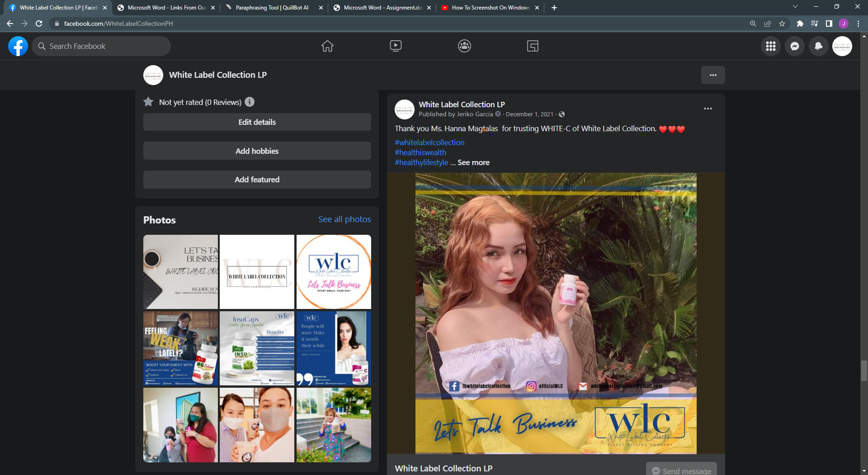Open the Gaming icon in top navigation
The height and width of the screenshot is (475, 868).
tap(533, 46)
